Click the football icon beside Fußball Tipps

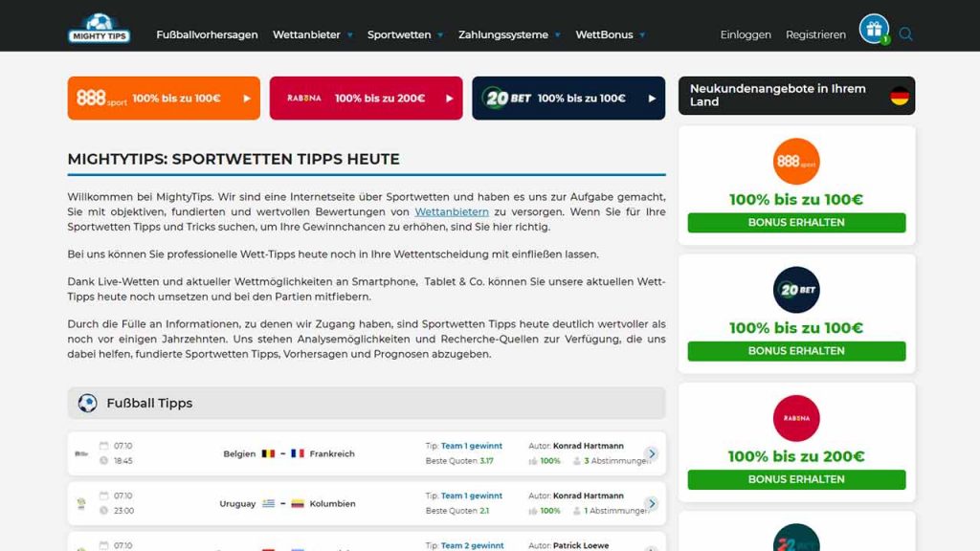(x=87, y=403)
